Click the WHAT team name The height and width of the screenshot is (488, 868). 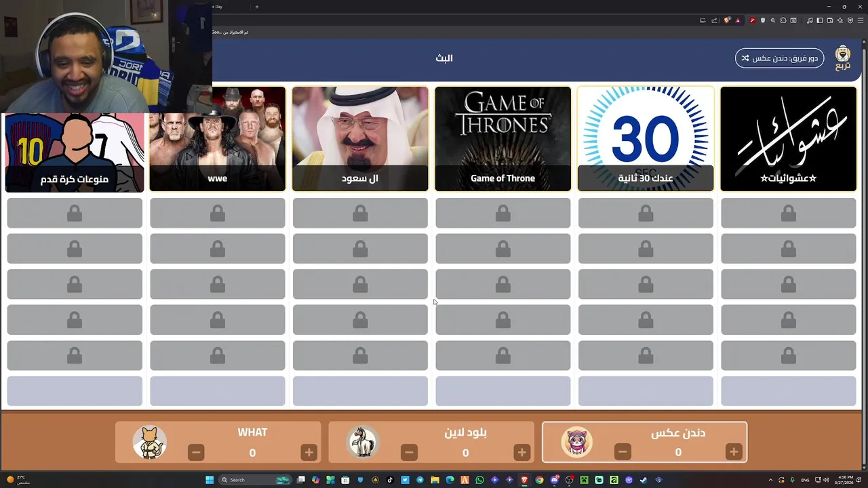pyautogui.click(x=252, y=432)
